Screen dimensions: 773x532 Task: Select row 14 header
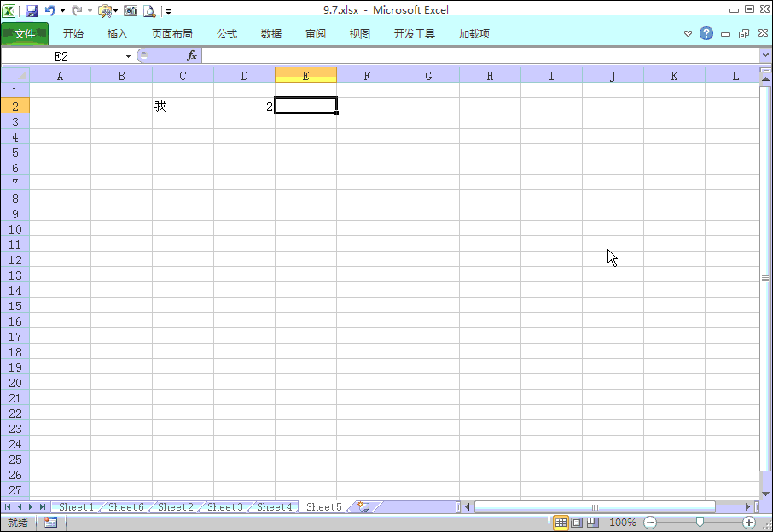(x=15, y=291)
